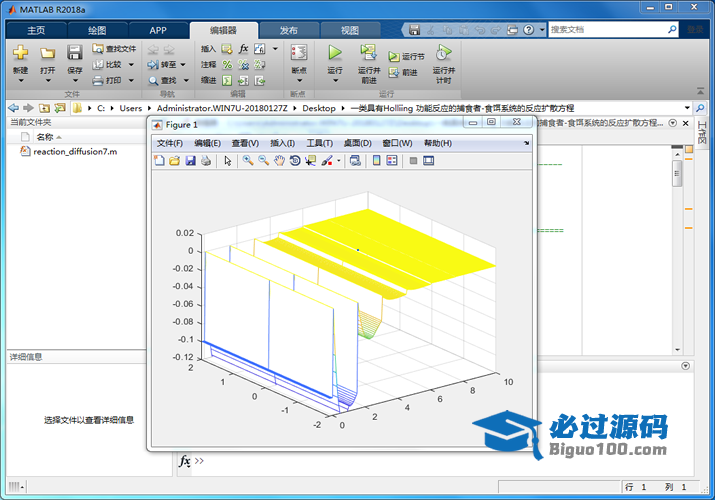Click Hide Plot Tools icon

(x=413, y=160)
